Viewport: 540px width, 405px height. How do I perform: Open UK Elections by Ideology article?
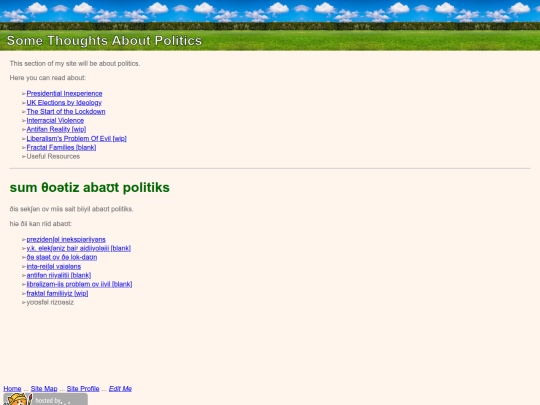64,103
